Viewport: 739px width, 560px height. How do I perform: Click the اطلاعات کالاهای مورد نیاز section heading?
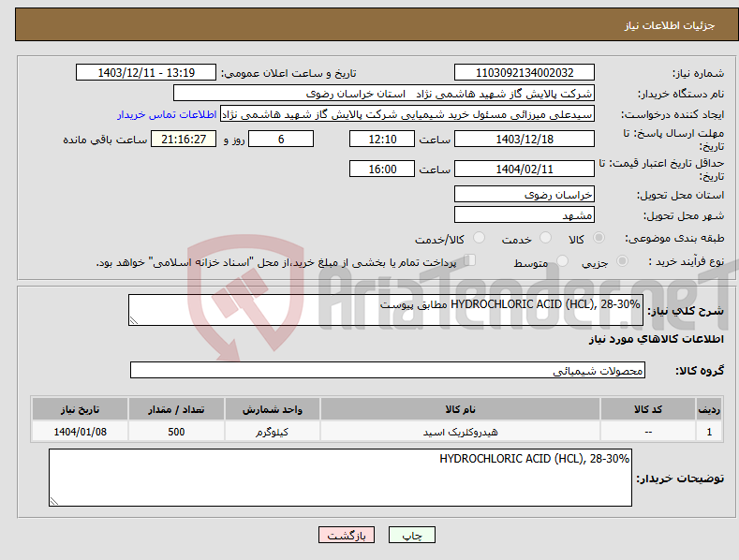coord(656,339)
